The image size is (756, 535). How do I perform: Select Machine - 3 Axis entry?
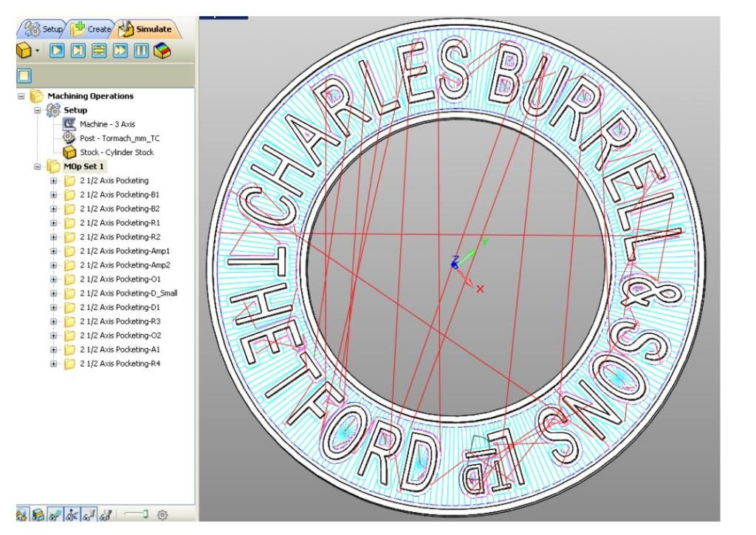coord(107,124)
